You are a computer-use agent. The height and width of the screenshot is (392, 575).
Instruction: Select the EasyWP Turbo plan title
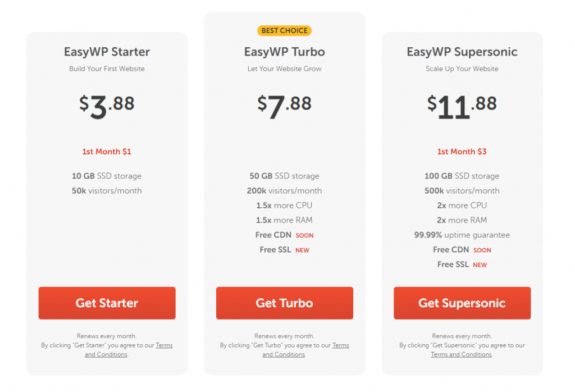pos(284,52)
